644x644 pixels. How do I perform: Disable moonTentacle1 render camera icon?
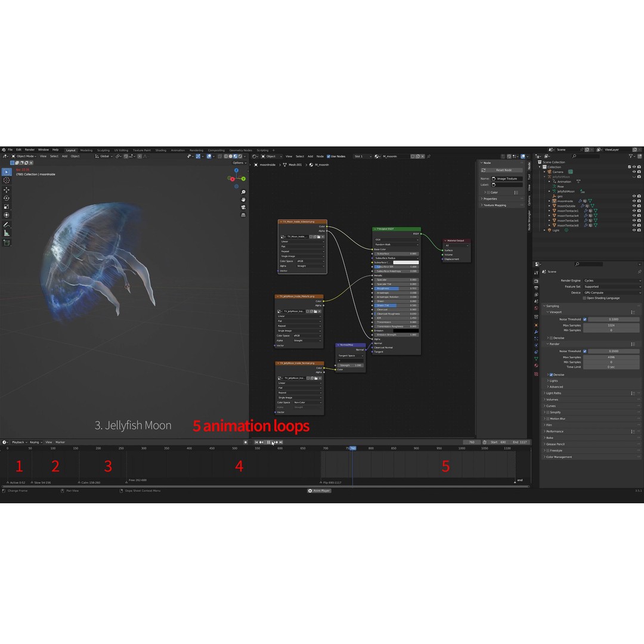pos(639,210)
